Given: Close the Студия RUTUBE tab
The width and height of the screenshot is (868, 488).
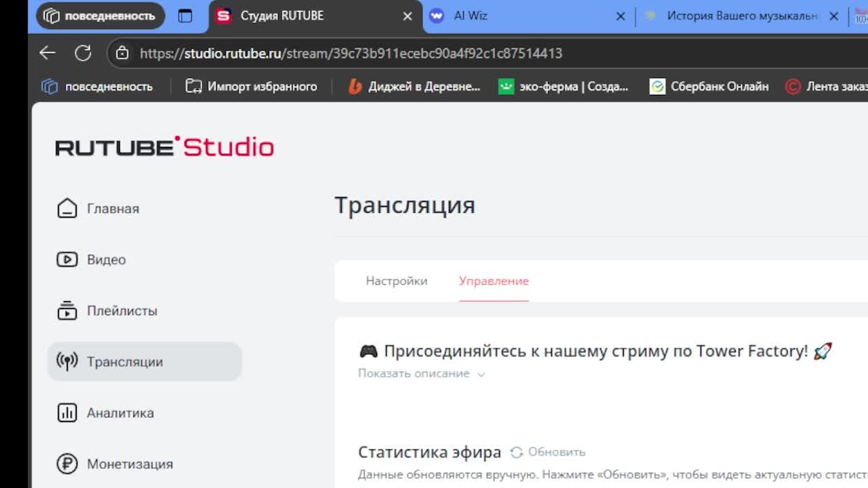Looking at the screenshot, I should pyautogui.click(x=408, y=16).
